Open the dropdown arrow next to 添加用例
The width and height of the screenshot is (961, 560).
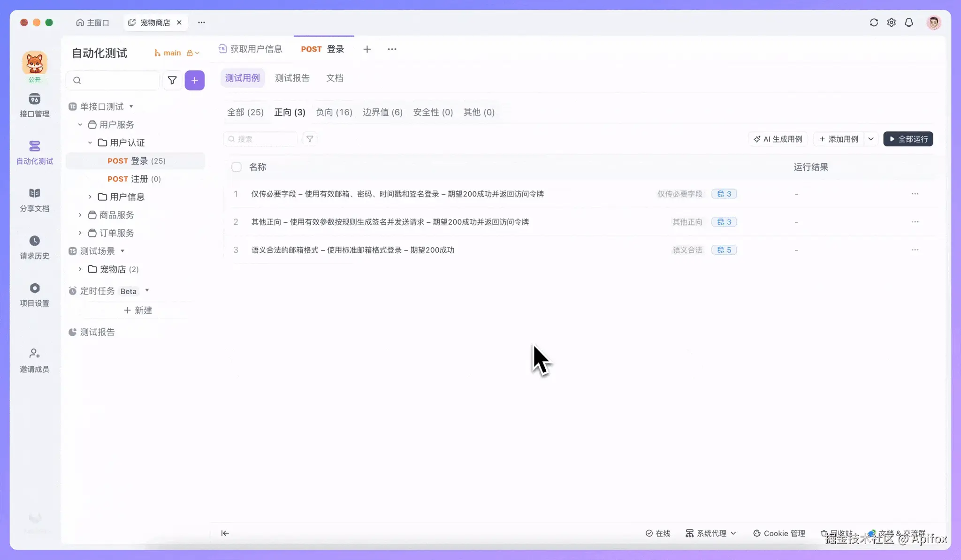[x=871, y=139]
